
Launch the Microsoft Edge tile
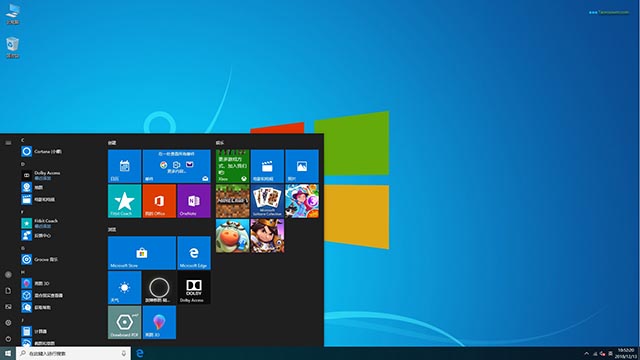pyautogui.click(x=194, y=253)
